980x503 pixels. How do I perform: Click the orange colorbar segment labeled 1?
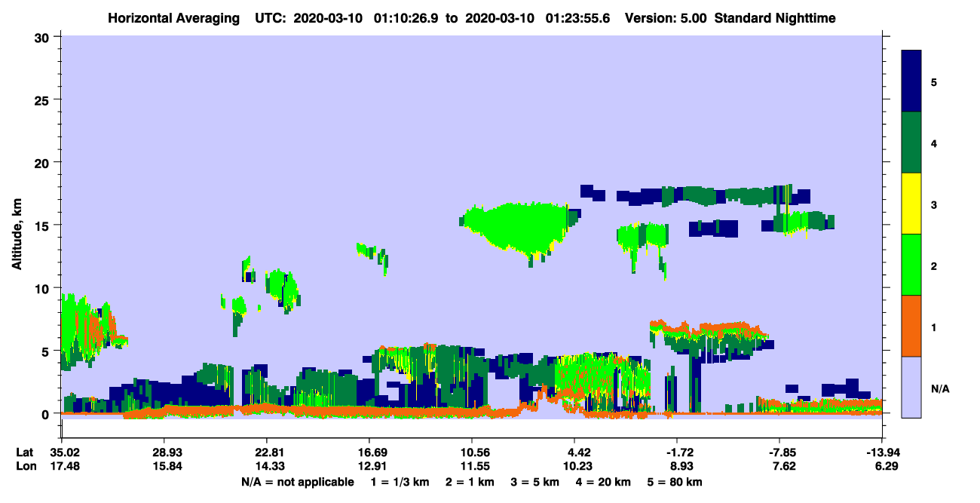pyautogui.click(x=911, y=326)
